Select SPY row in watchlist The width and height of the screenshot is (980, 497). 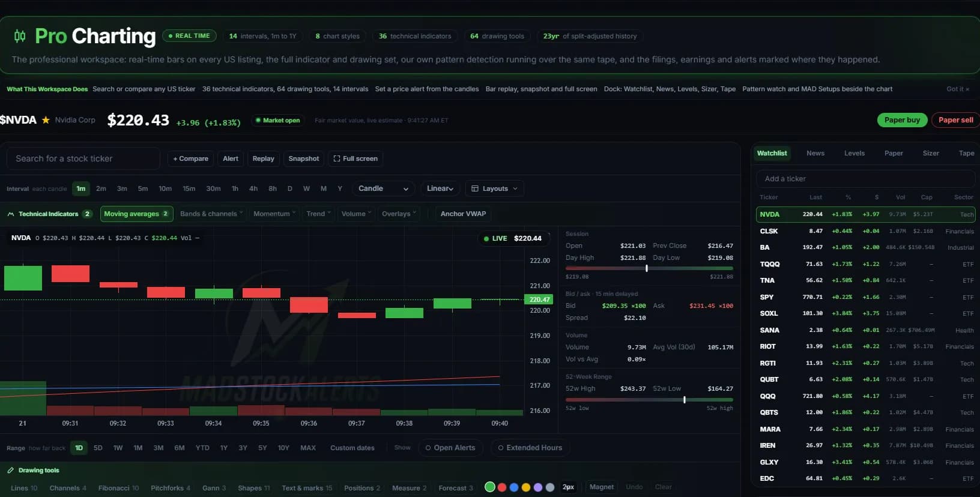865,297
